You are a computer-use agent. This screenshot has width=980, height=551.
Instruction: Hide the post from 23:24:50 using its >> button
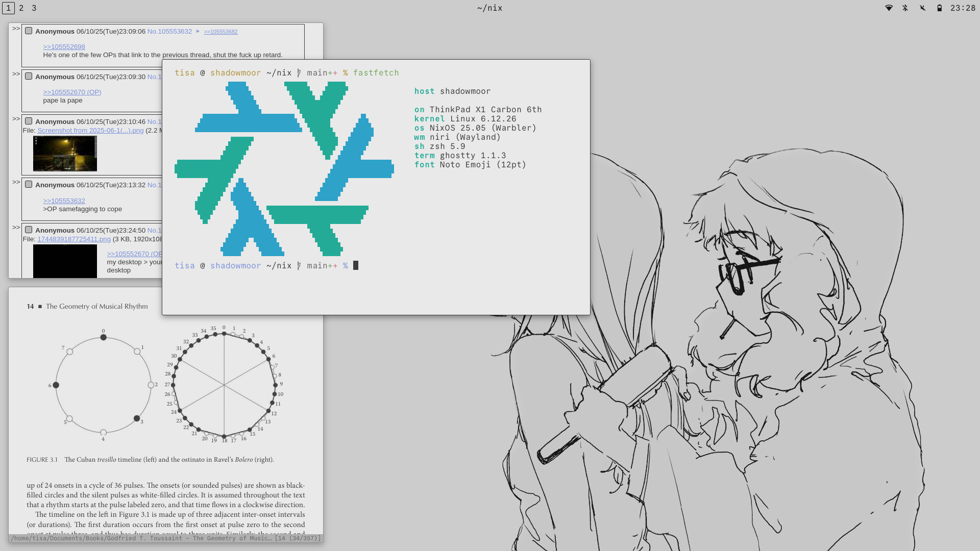[x=16, y=228]
